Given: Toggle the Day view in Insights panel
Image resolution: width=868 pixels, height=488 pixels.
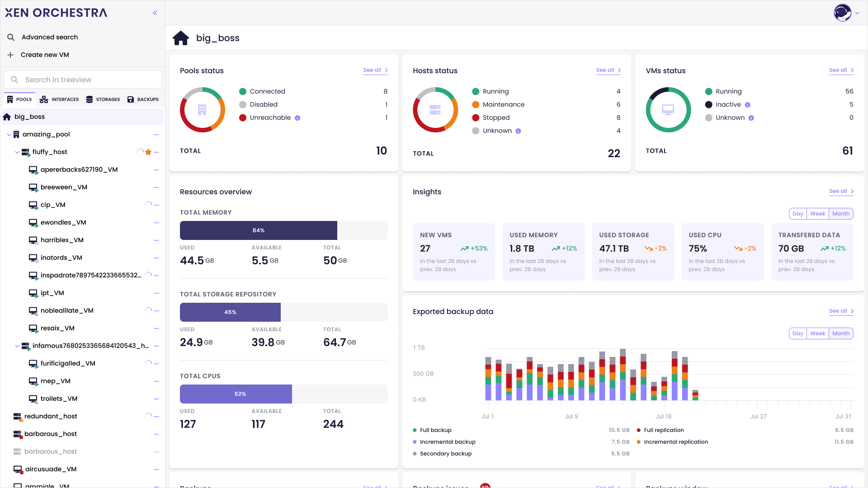Looking at the screenshot, I should pyautogui.click(x=798, y=213).
